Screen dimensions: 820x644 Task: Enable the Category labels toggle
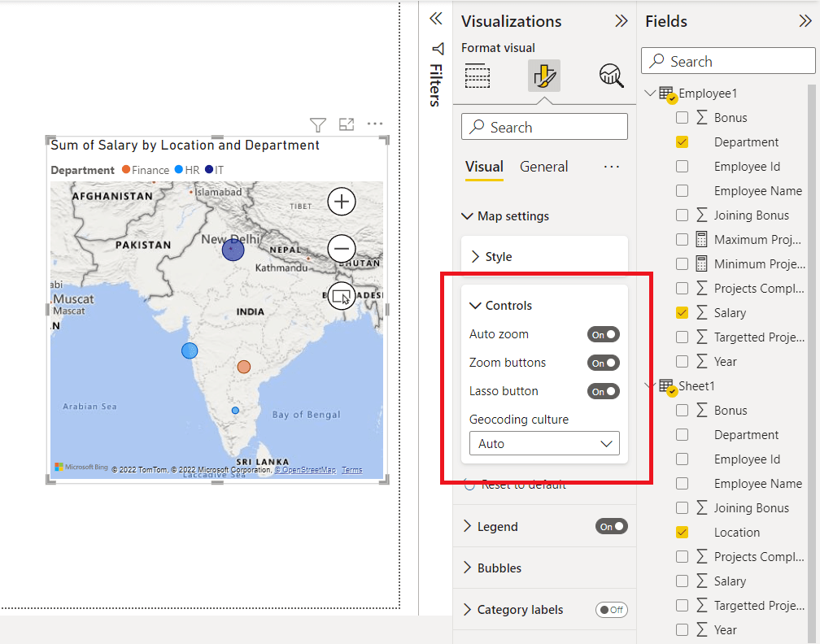pos(612,610)
